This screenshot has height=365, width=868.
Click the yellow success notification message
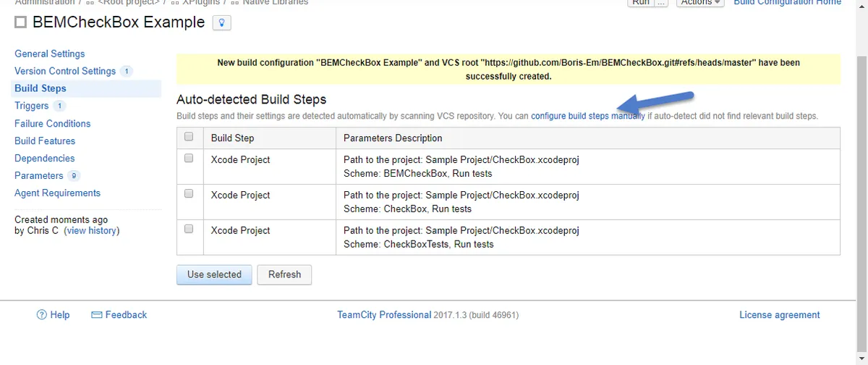click(x=509, y=69)
